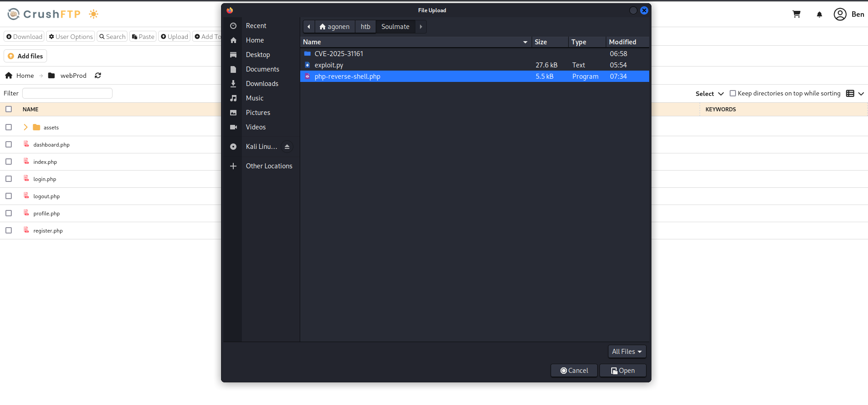
Task: Click the login.php file icon
Action: (26, 178)
